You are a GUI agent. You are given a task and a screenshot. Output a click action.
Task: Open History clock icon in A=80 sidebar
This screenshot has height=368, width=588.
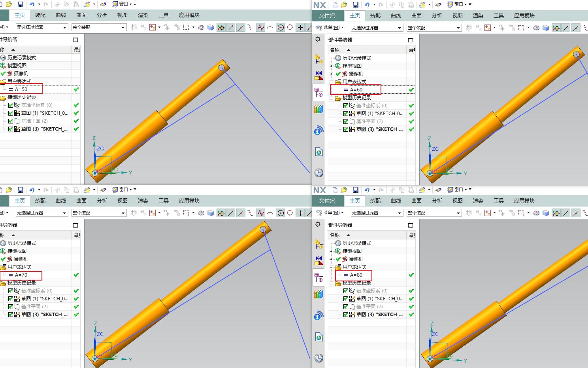(x=318, y=358)
